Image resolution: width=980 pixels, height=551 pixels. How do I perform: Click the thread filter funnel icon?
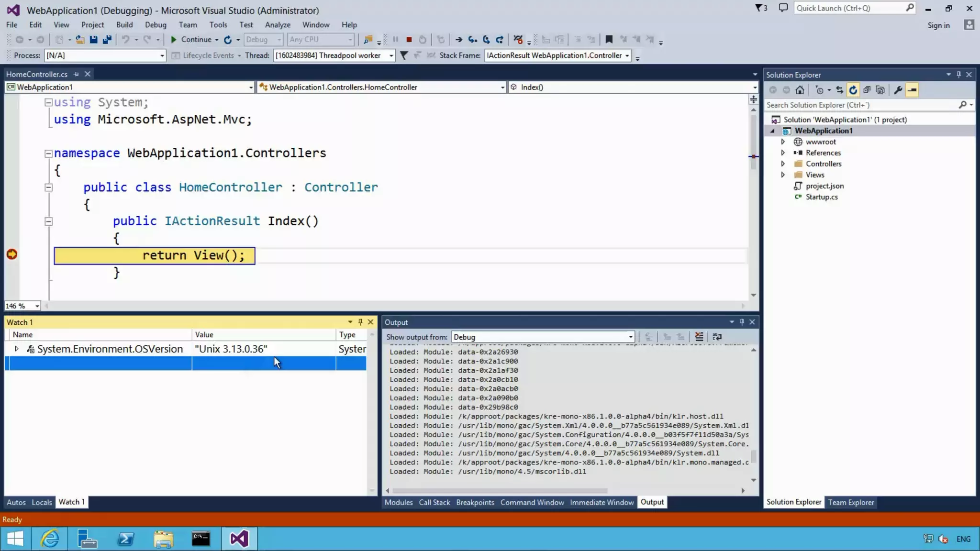404,55
